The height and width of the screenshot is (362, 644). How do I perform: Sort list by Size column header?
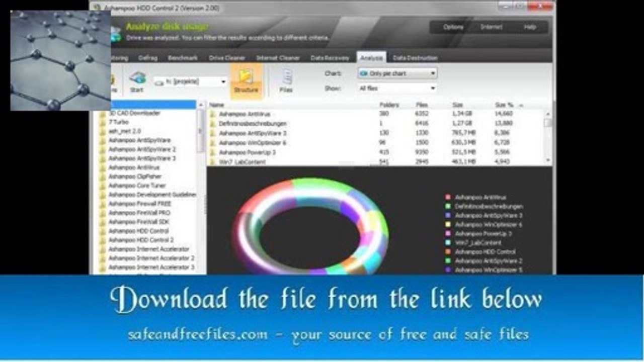458,105
